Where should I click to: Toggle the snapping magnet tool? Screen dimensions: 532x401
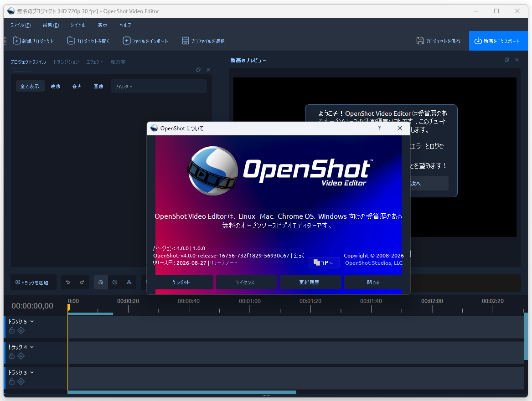(101, 282)
